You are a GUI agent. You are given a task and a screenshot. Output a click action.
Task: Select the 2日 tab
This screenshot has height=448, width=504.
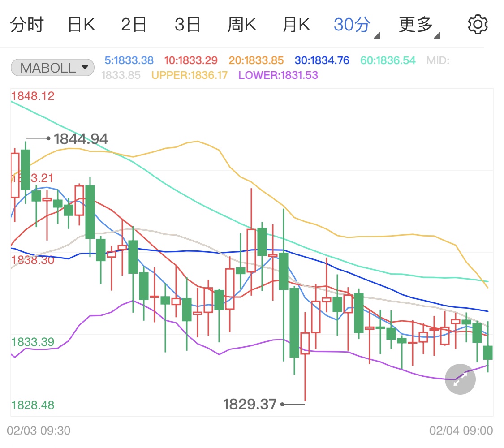pyautogui.click(x=134, y=25)
